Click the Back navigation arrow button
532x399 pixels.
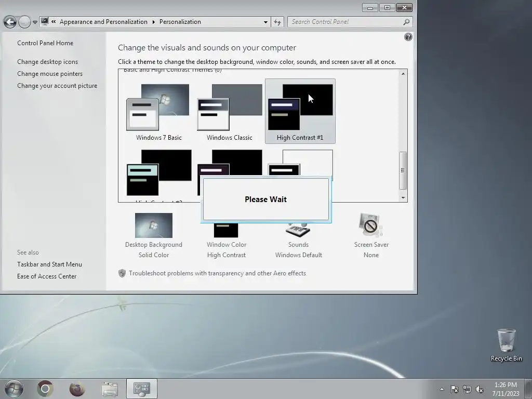(x=10, y=22)
